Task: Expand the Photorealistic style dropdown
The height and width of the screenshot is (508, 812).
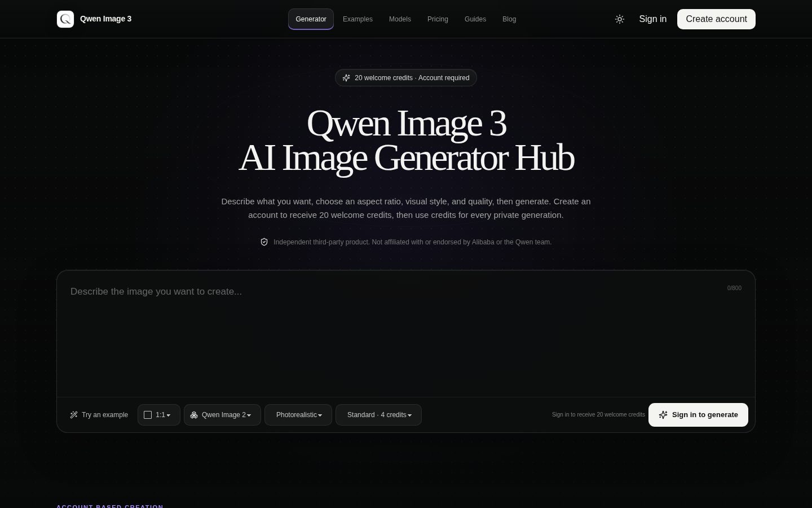Action: point(298,415)
